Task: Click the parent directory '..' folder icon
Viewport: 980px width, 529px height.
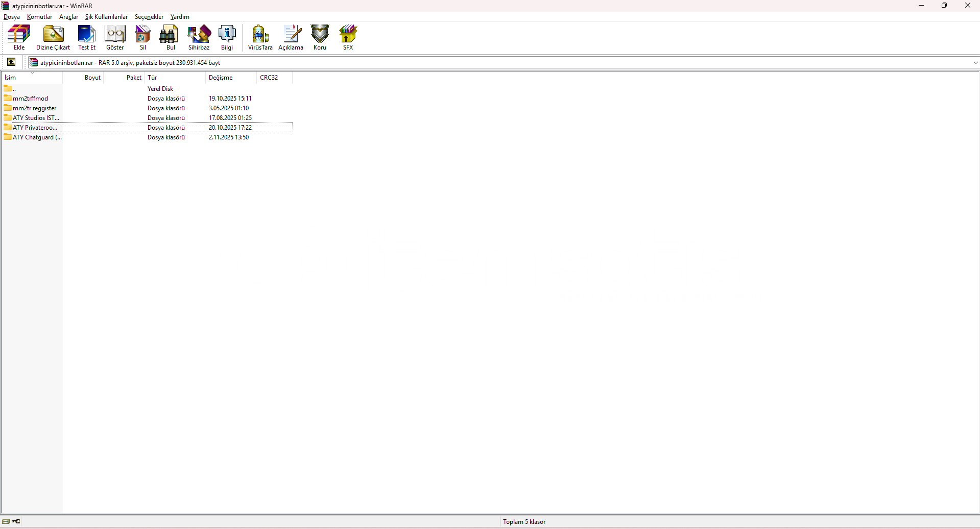Action: pyautogui.click(x=8, y=88)
